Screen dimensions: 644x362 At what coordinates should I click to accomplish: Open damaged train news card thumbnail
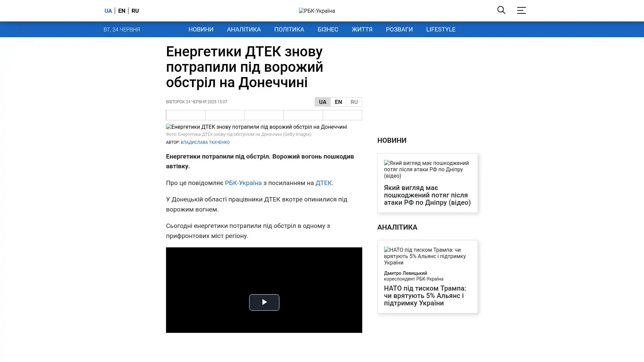tap(427, 169)
